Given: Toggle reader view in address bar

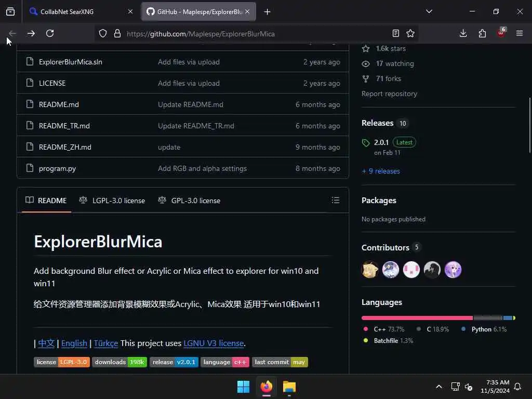Looking at the screenshot, I should (395, 33).
